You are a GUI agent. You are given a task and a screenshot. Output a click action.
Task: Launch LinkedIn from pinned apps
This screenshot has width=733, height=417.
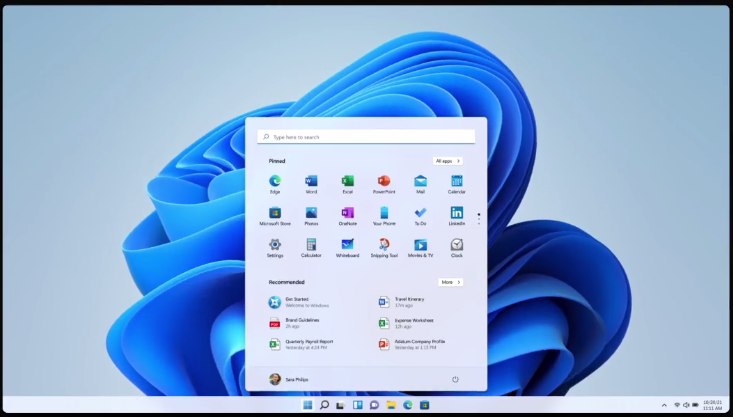(457, 216)
